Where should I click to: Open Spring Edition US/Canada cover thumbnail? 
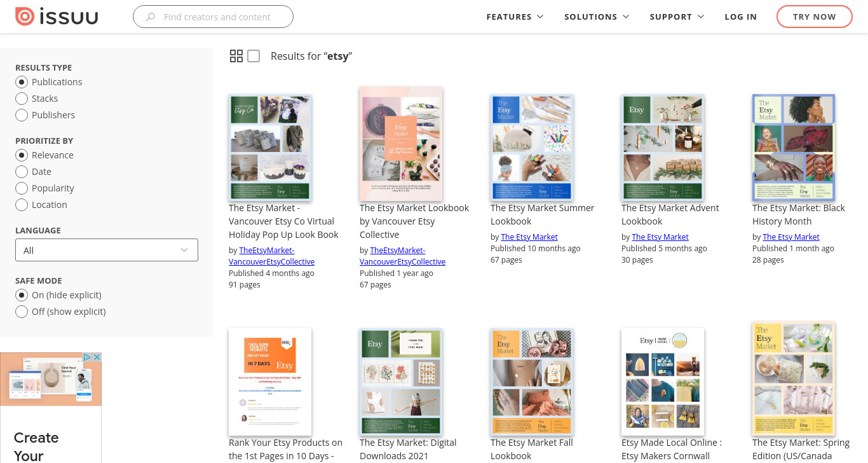coord(794,379)
